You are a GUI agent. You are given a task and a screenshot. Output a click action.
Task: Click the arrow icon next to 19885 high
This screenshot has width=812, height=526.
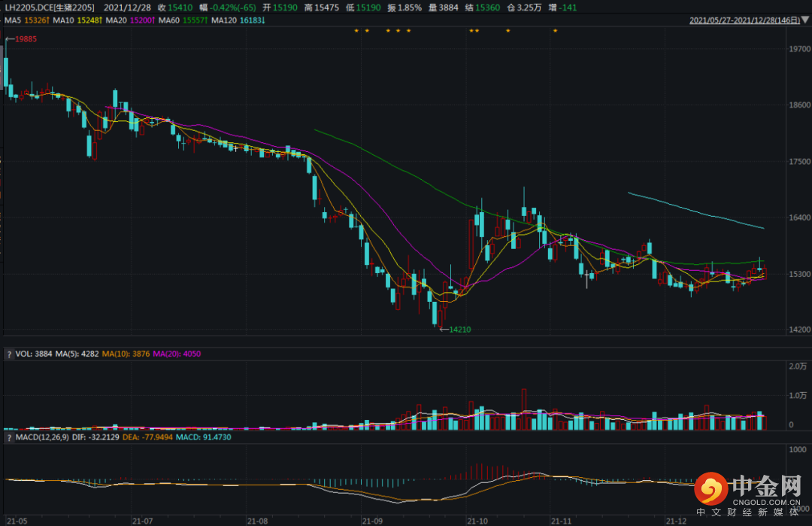click(x=8, y=38)
